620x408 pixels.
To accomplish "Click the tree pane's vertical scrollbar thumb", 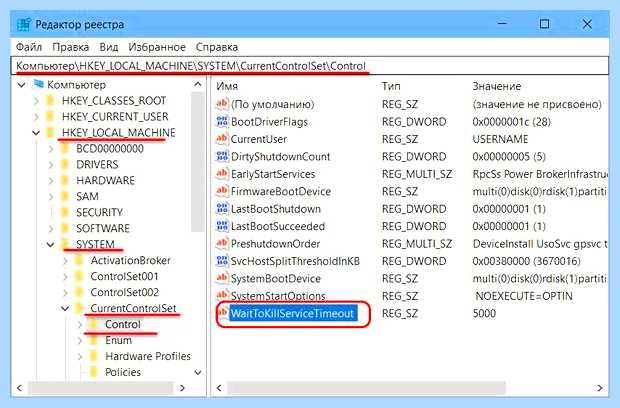I will 197,162.
